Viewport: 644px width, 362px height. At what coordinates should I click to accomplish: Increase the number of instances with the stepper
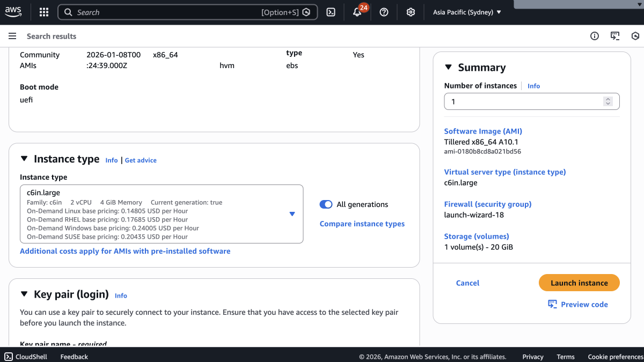point(608,99)
